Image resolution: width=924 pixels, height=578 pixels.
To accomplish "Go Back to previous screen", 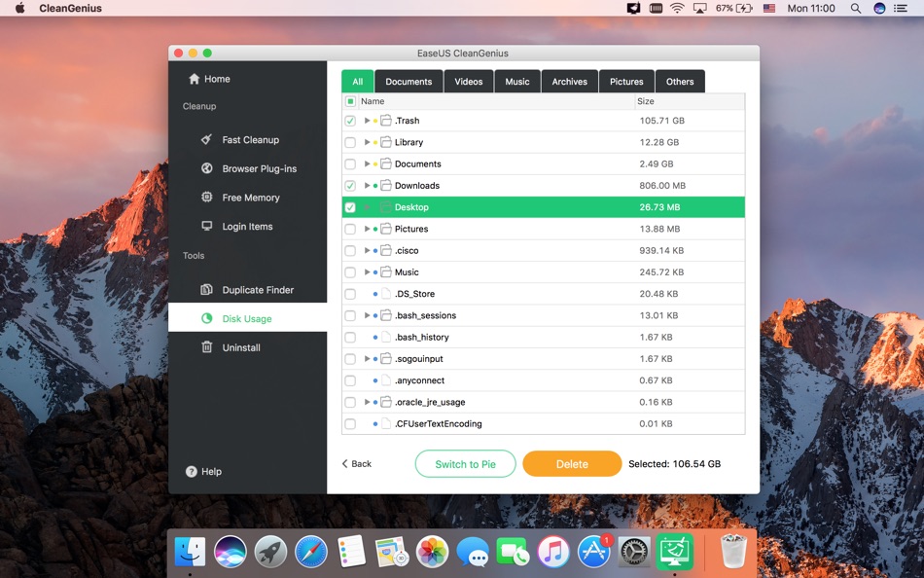I will (x=357, y=464).
